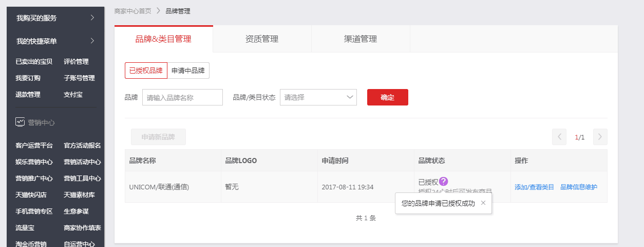Select the 已授权品牌 filter
644x247 pixels.
pyautogui.click(x=146, y=70)
